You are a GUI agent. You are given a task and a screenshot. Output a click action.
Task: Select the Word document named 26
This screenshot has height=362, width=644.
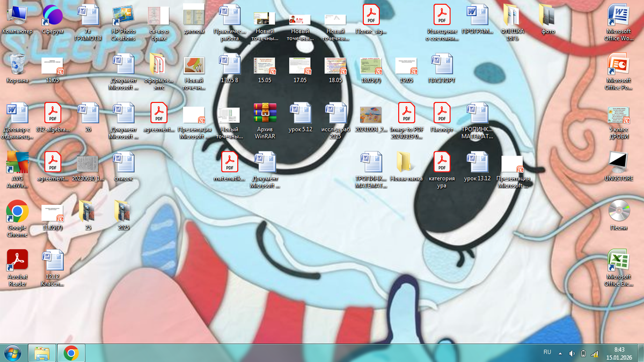pyautogui.click(x=88, y=117)
